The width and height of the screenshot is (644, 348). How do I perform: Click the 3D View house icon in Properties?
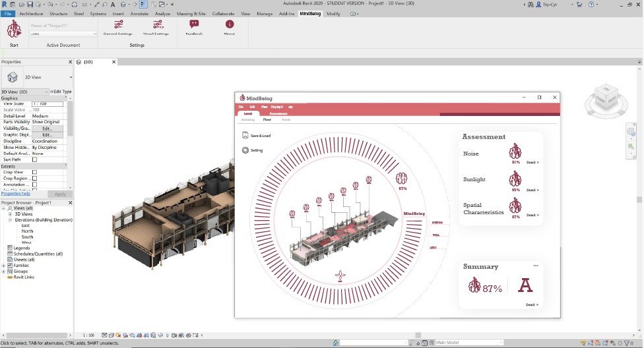[13, 77]
